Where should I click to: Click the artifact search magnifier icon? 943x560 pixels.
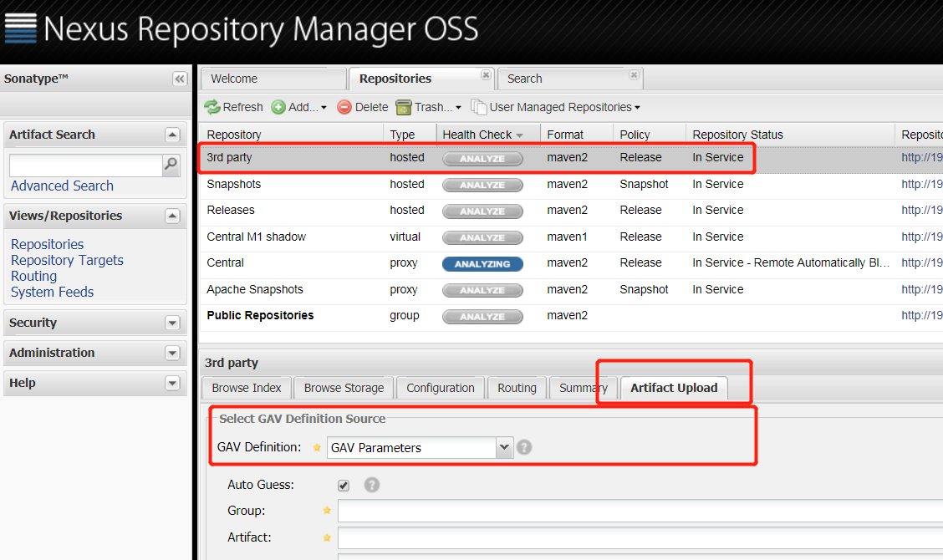171,164
